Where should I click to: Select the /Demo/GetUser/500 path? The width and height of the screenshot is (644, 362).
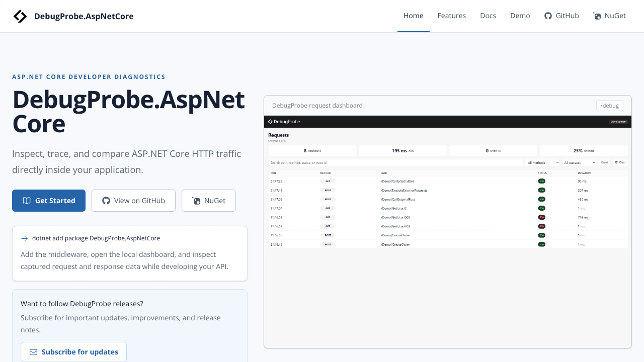395,217
